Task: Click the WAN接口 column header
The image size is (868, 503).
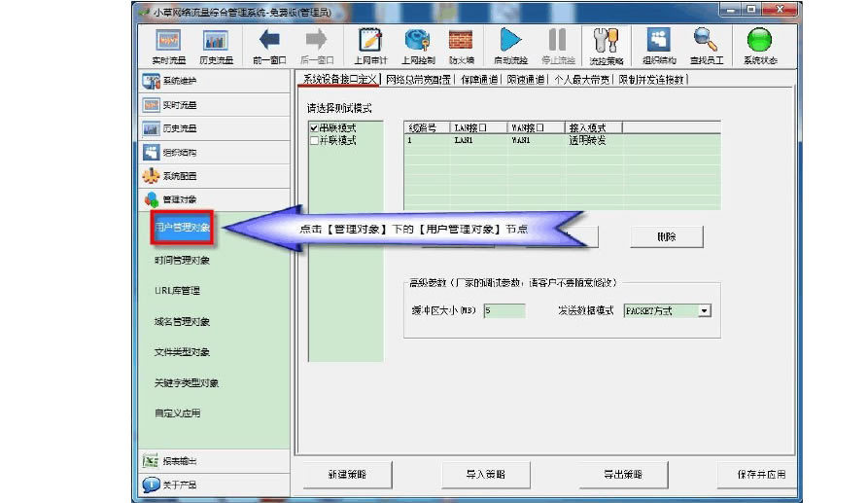Action: pos(536,128)
